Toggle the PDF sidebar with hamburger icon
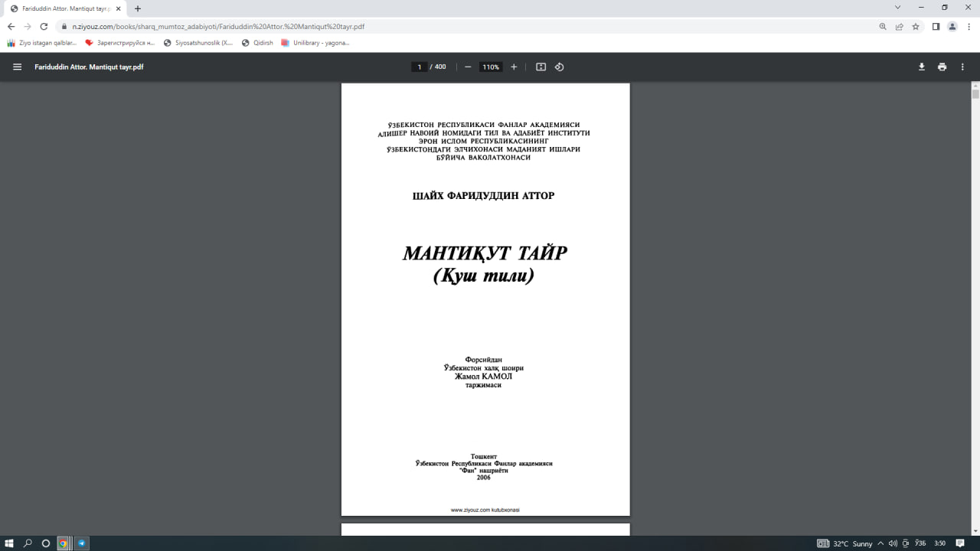 (16, 67)
